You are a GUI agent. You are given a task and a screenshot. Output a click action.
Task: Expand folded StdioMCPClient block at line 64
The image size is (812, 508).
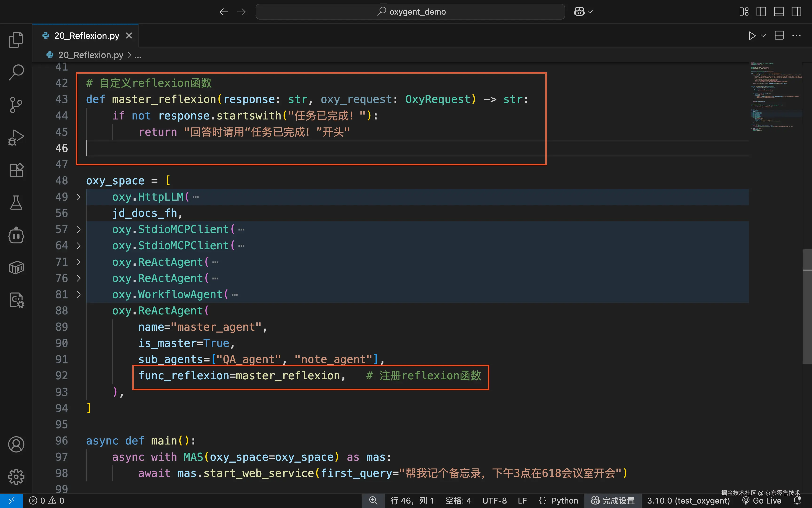[78, 246]
